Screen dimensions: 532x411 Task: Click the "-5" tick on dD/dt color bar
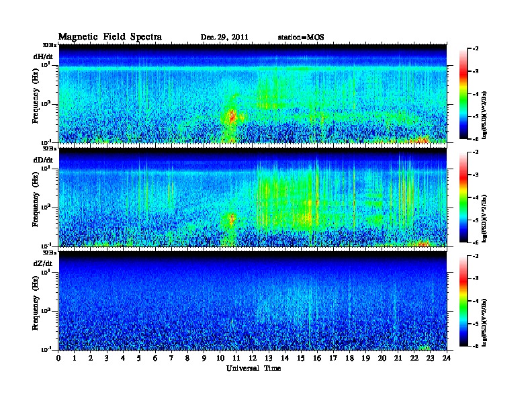[x=476, y=220]
